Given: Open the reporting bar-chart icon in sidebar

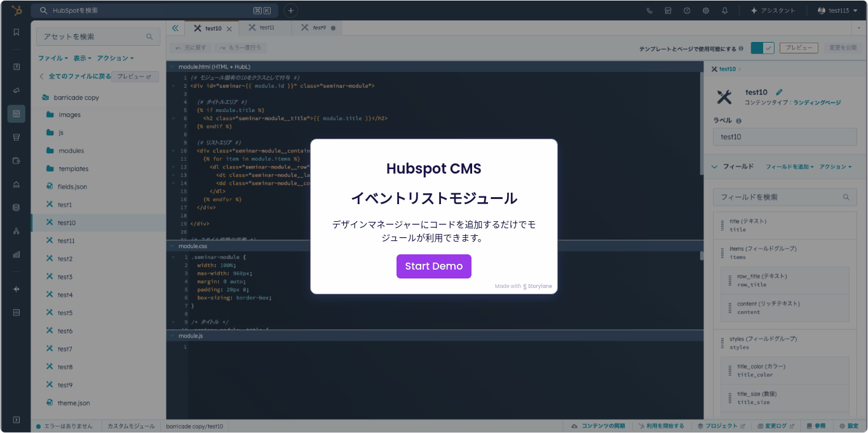Looking at the screenshot, I should 17,254.
